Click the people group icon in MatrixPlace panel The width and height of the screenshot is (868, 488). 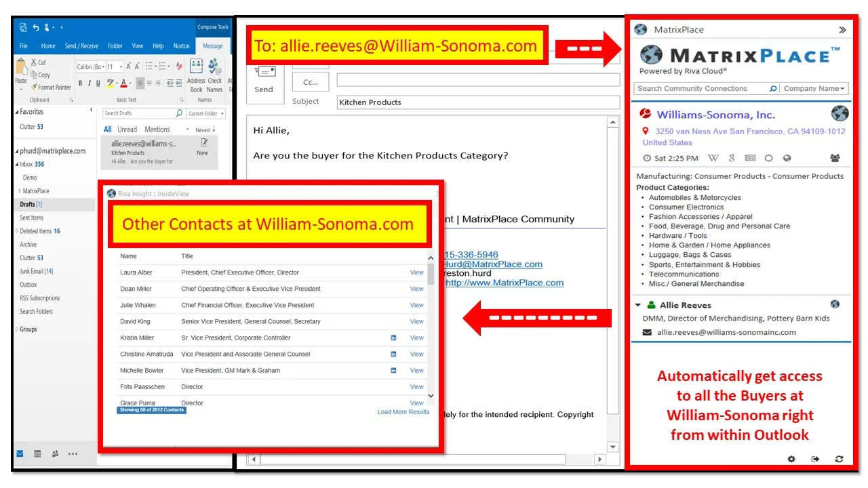click(x=835, y=158)
